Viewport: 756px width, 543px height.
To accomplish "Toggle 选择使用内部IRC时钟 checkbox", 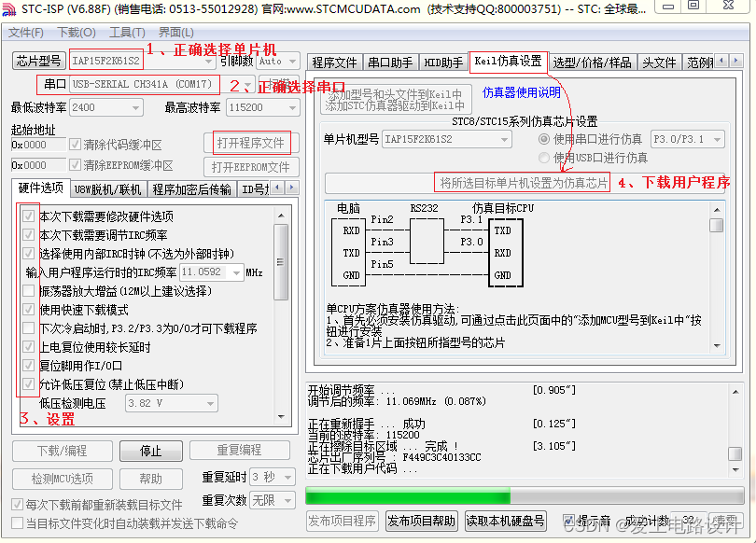I will point(28,254).
